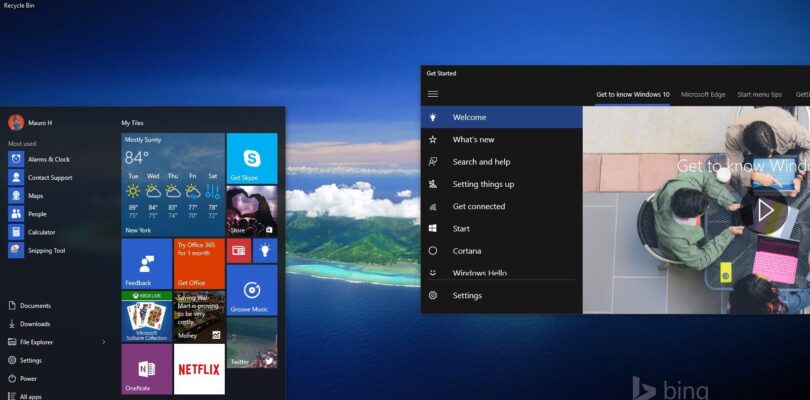Expand the All apps list
This screenshot has height=400, width=810.
pos(30,396)
